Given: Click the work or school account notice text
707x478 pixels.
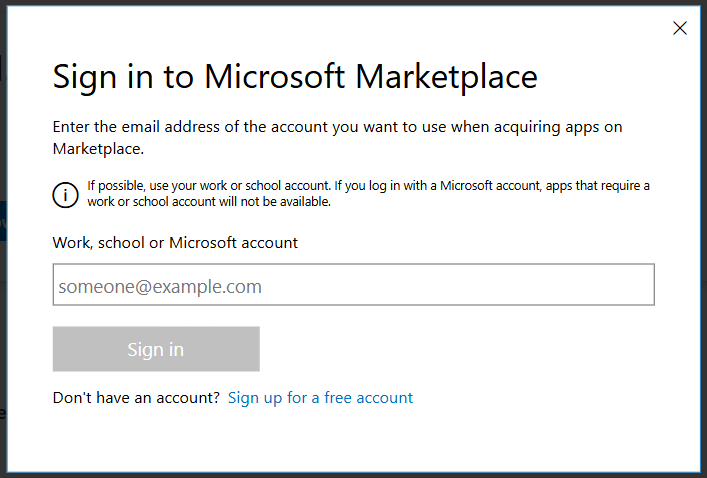Looking at the screenshot, I should point(368,193).
